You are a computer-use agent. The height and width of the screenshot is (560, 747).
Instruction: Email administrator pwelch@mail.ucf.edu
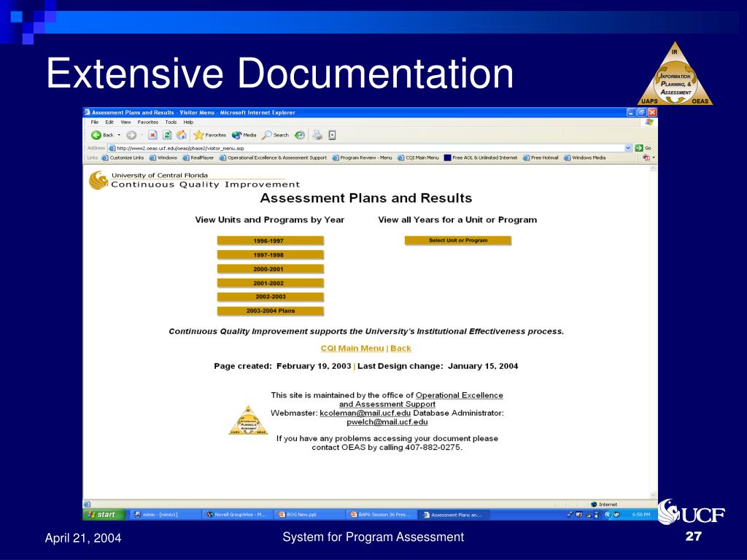tap(387, 422)
